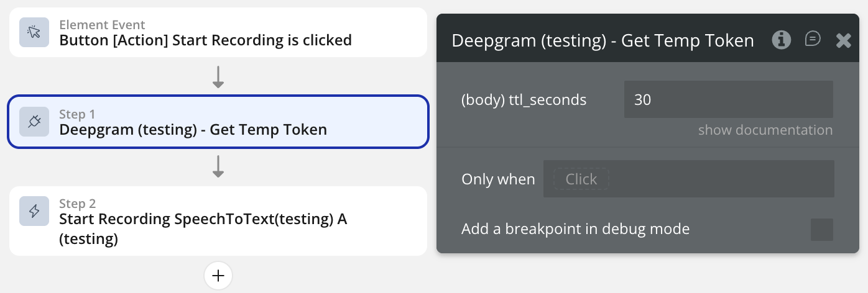Image resolution: width=868 pixels, height=293 pixels.
Task: Click the "(body) ttl_seconds" label
Action: tap(524, 100)
